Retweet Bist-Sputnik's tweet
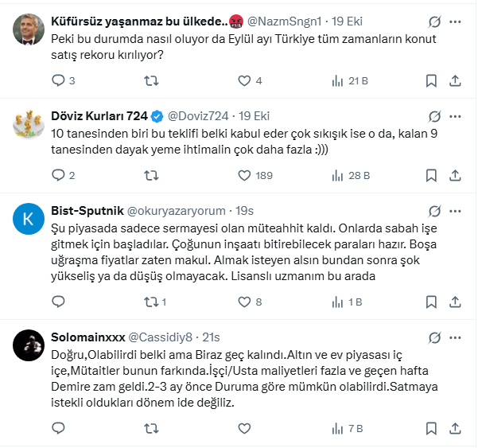478x448 pixels. (151, 302)
